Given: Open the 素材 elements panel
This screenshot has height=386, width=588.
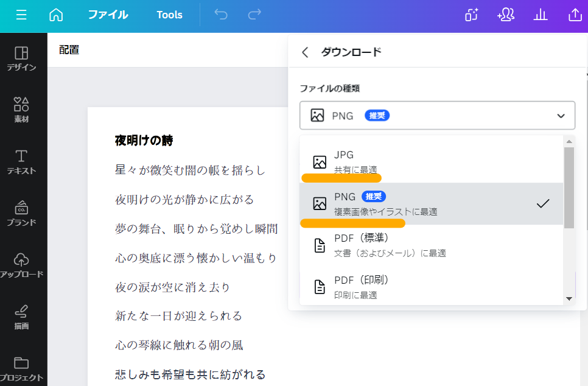Looking at the screenshot, I should [x=21, y=110].
